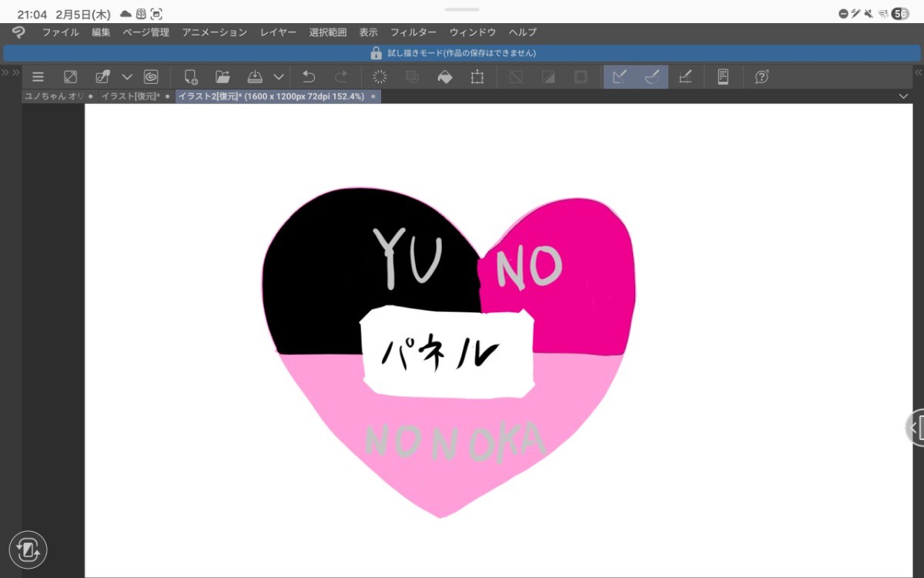Open the フィルター menu
This screenshot has width=924, height=578.
(x=413, y=32)
